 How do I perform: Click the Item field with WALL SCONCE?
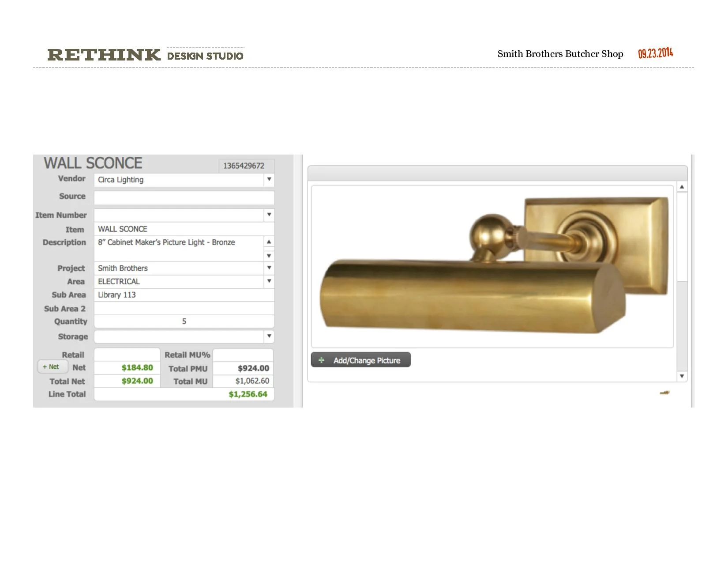pos(184,229)
